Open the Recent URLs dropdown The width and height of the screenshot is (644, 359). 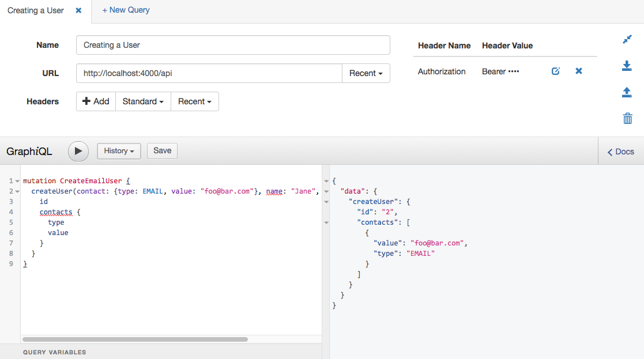click(x=366, y=73)
